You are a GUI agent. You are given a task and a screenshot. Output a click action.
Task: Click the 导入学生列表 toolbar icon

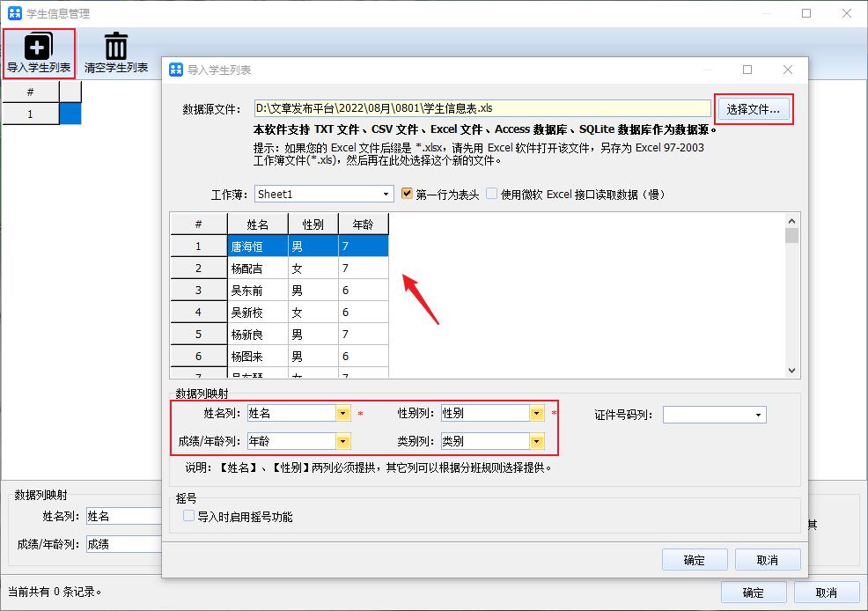pyautogui.click(x=39, y=47)
